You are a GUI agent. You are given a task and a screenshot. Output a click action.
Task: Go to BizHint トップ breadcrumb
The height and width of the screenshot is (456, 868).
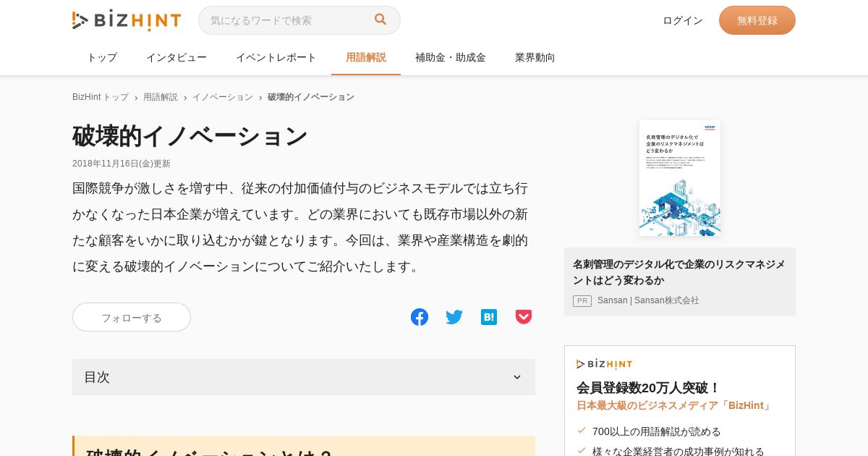[x=101, y=97]
